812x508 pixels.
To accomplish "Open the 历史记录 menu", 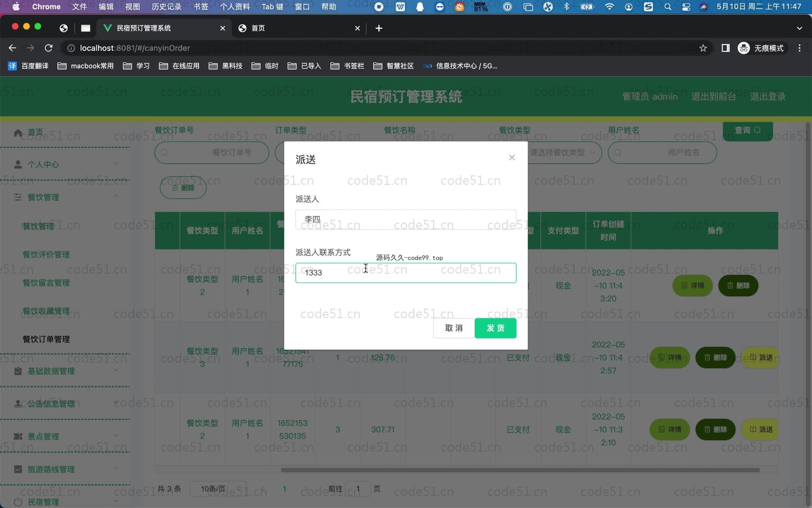I will 166,7.
